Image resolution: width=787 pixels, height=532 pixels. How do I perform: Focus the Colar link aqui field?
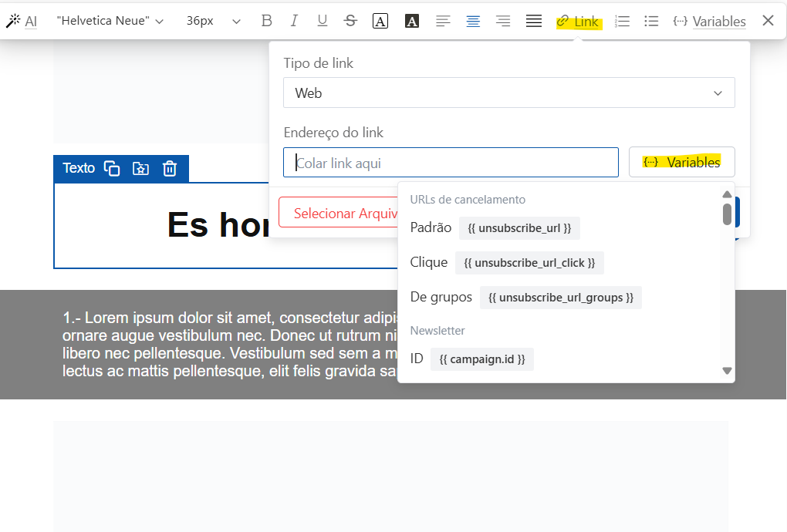click(451, 163)
